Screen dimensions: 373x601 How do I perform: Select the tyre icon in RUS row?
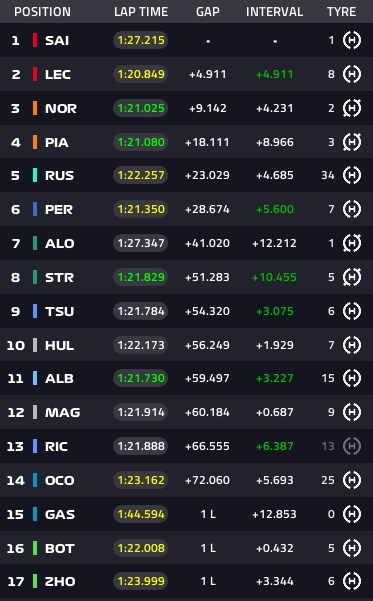352,175
